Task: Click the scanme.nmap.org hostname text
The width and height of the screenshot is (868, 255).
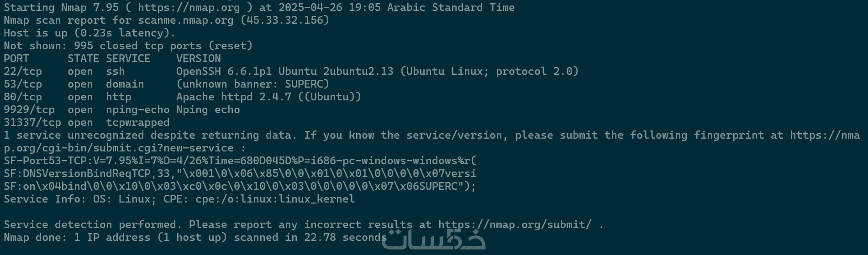Action: (x=186, y=21)
